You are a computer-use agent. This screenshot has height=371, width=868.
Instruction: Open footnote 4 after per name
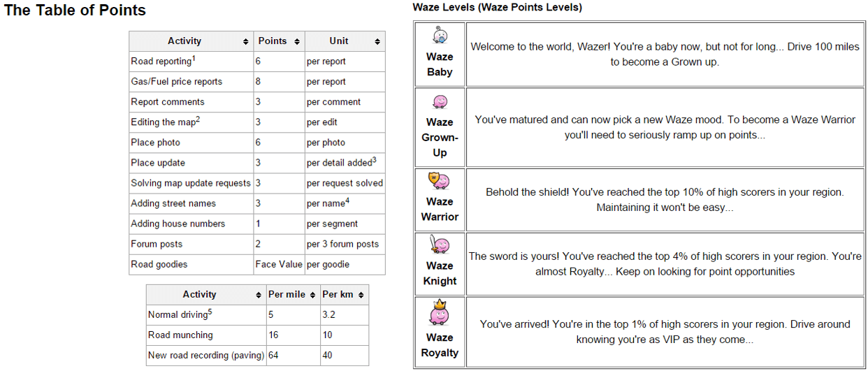click(x=347, y=201)
